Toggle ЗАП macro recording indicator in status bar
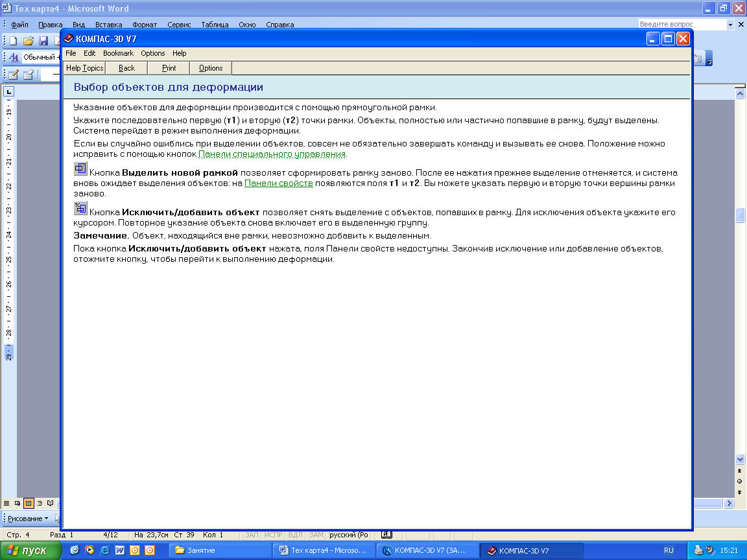This screenshot has width=747, height=560. 252,535
